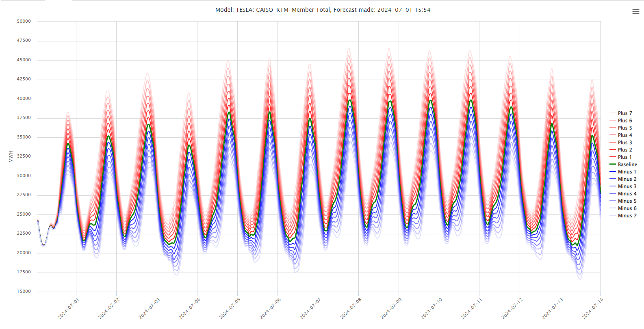Click the 27500 y-axis label
Screen dimensions: 644x329
click(24, 195)
